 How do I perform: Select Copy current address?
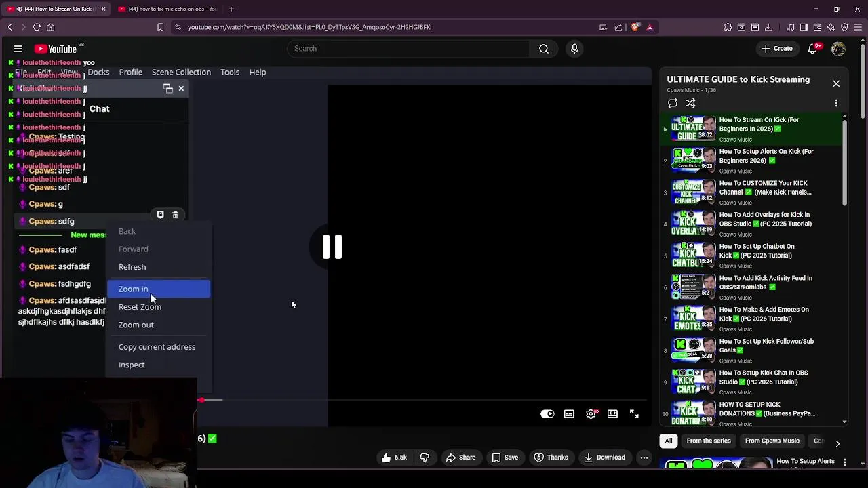pos(159,347)
